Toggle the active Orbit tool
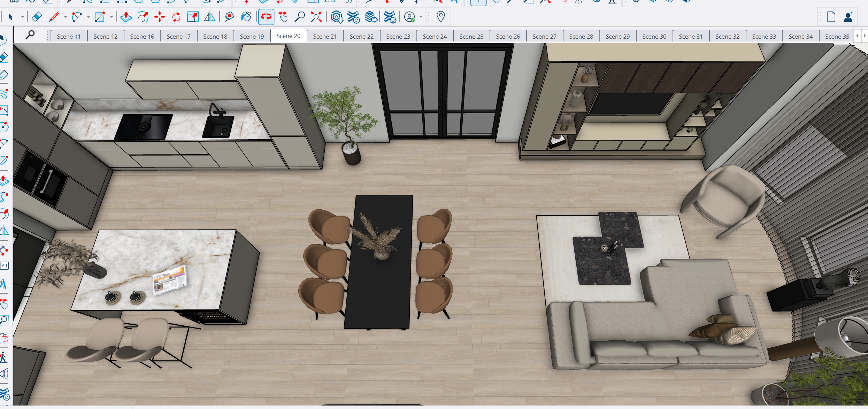868x409 pixels. point(266,17)
